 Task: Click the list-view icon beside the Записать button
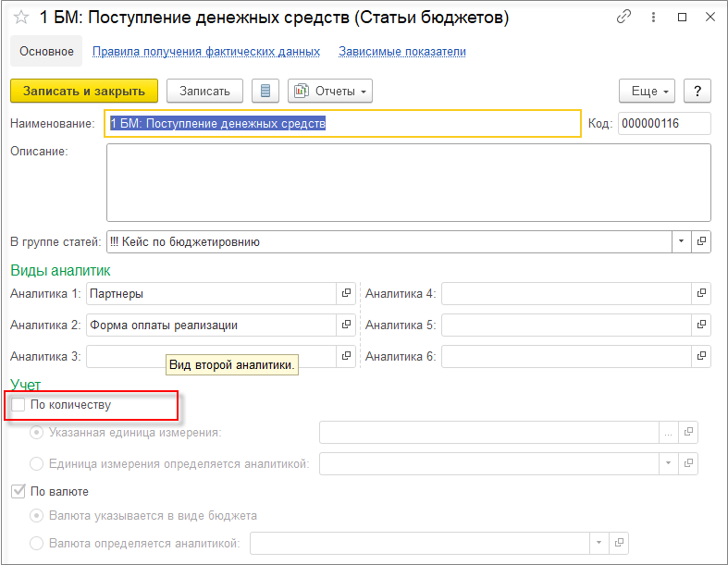tap(265, 91)
